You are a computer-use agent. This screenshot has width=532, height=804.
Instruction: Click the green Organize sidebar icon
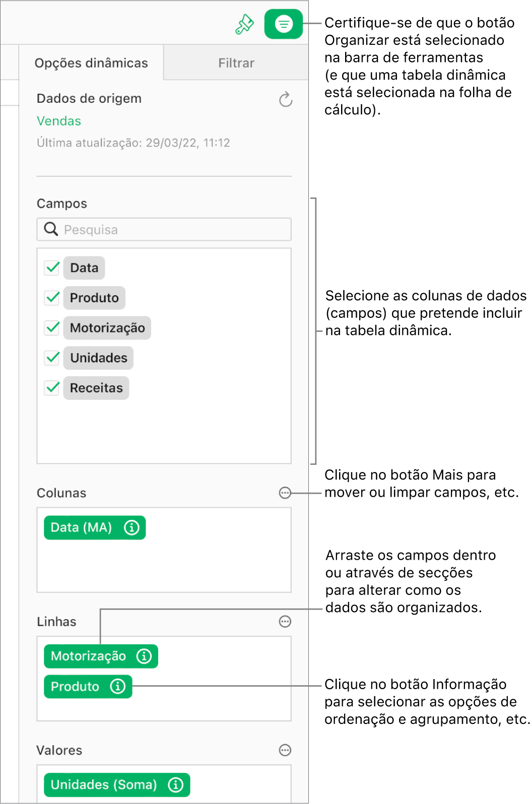click(x=283, y=23)
